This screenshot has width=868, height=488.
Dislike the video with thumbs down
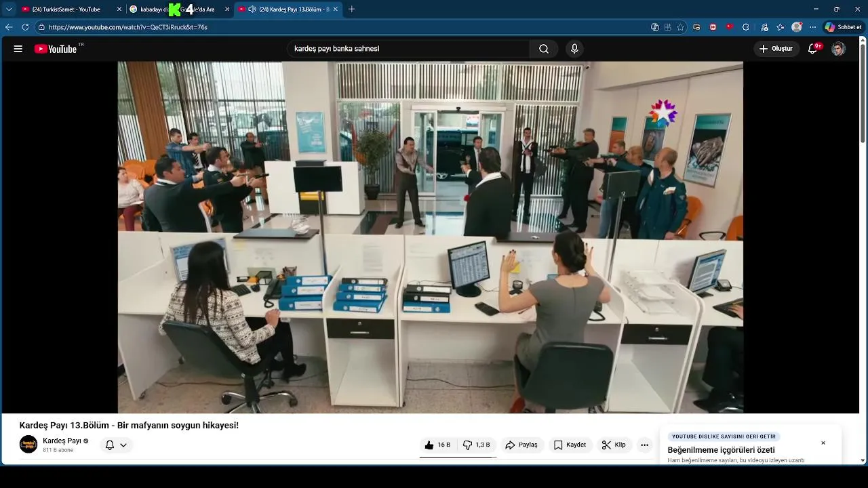click(477, 445)
